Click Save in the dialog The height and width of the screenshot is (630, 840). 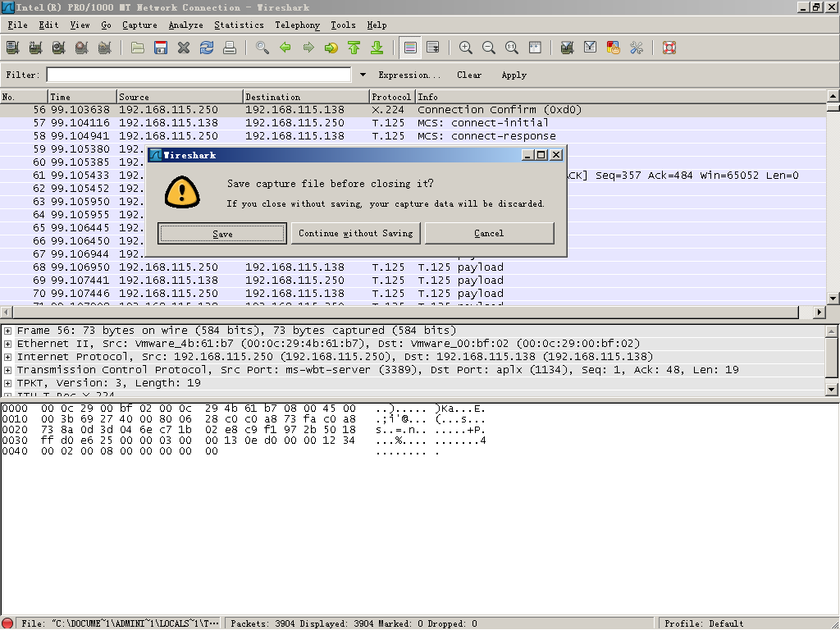point(222,234)
